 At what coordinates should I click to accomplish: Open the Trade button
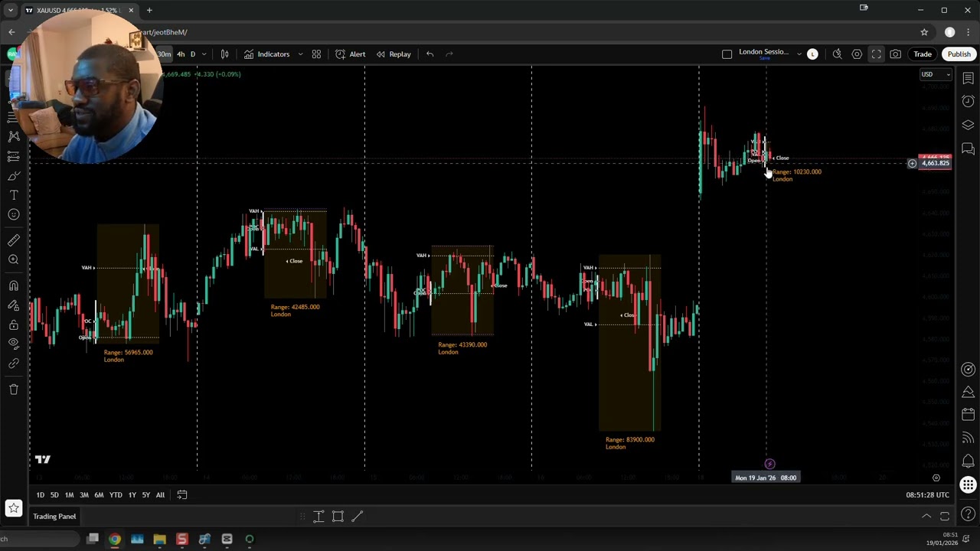coord(923,54)
